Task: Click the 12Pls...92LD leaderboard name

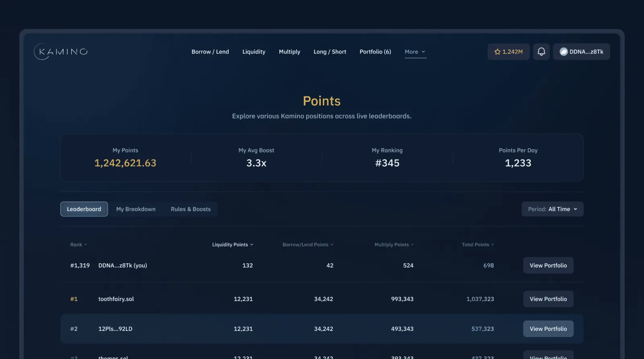Action: (115, 329)
